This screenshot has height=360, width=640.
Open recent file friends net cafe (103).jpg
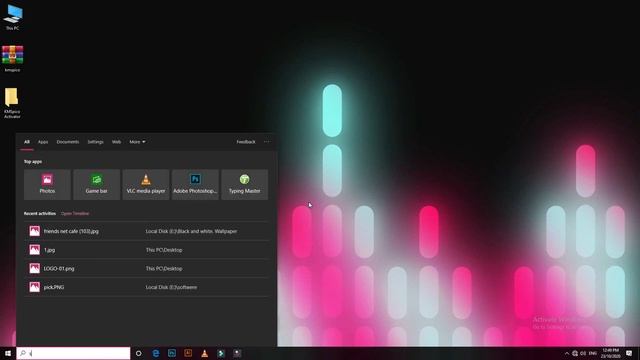[x=147, y=231]
